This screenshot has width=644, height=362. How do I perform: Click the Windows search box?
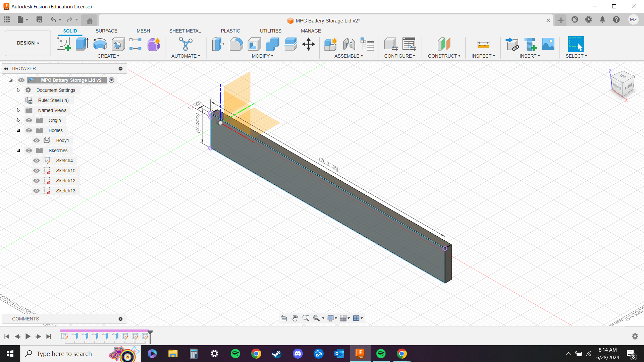(80, 354)
